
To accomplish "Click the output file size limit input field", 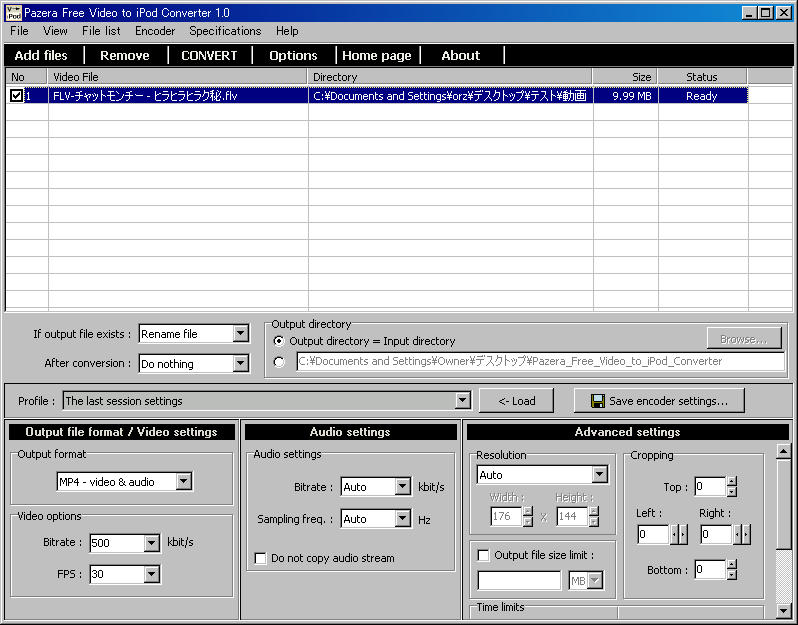I will [x=519, y=581].
